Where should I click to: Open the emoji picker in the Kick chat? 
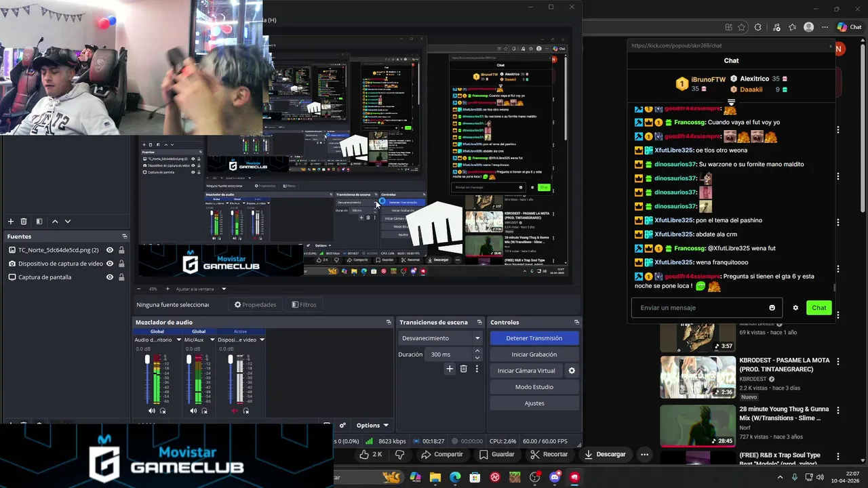point(772,308)
